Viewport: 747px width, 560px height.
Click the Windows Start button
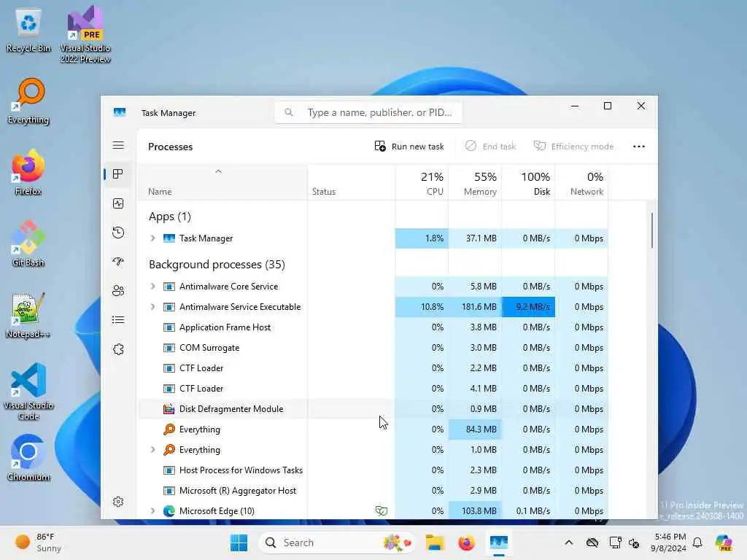[x=239, y=542]
